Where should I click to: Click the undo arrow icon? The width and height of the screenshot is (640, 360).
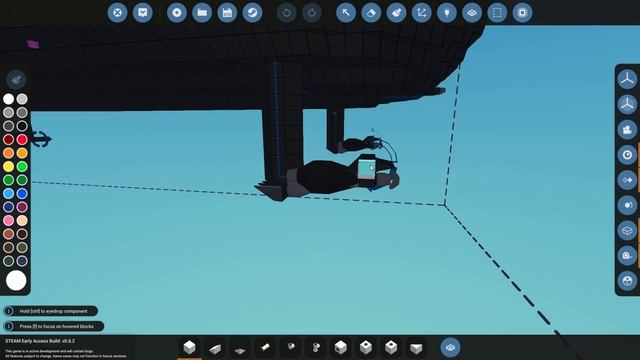[x=287, y=13]
